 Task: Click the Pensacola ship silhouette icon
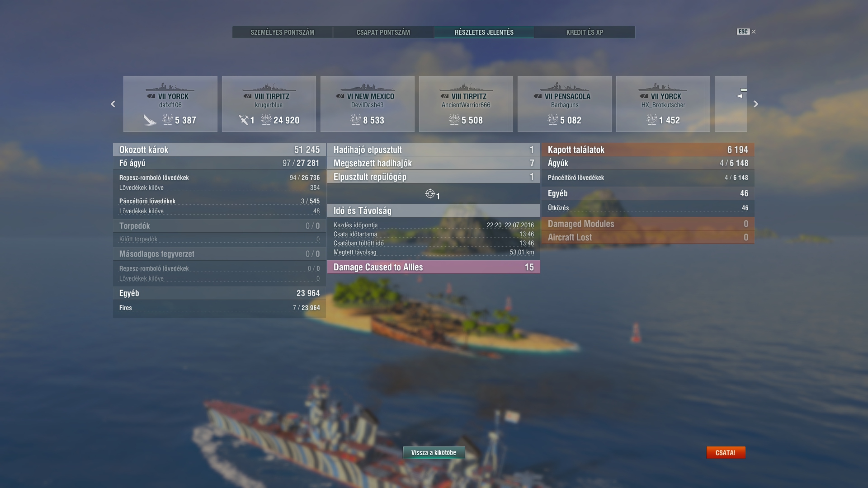pos(564,87)
